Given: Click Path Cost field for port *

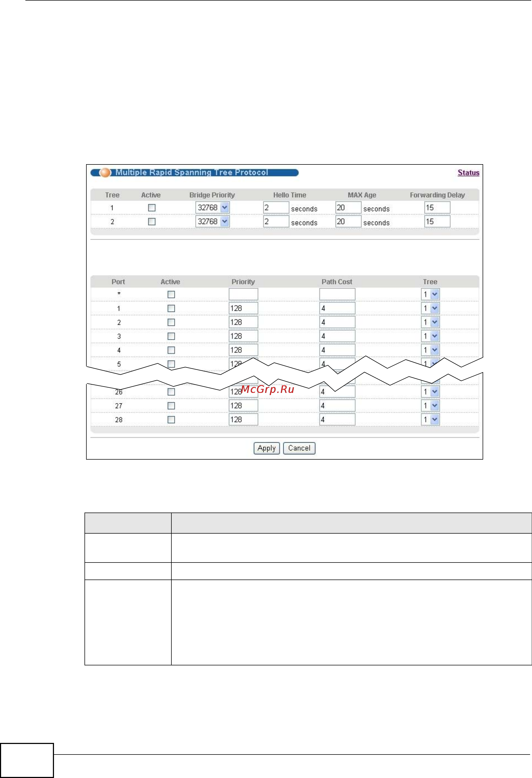Looking at the screenshot, I should (x=337, y=294).
